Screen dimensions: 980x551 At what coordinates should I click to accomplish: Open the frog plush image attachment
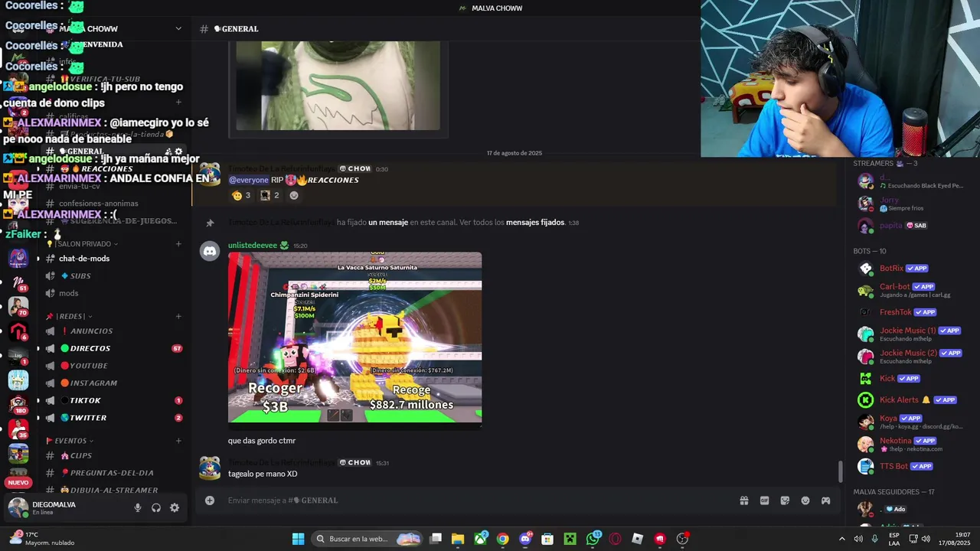[x=338, y=86]
